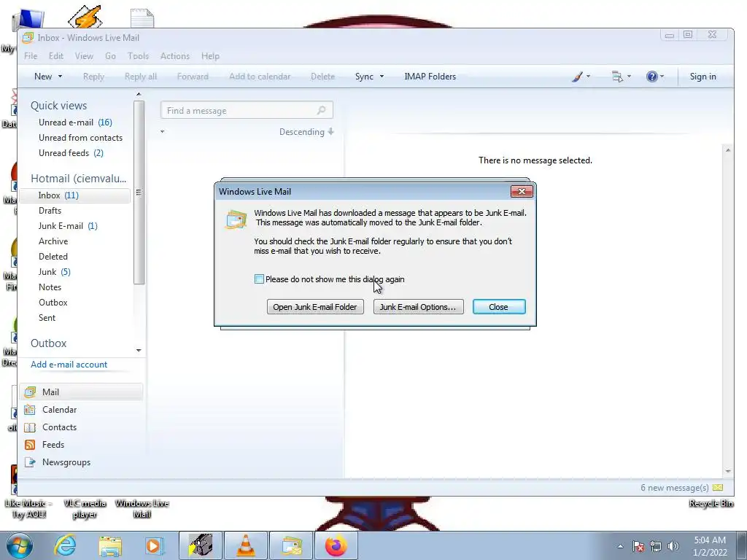Viewport: 747px width, 560px height.
Task: Click the Open Junk E-mail Folder button
Action: [315, 307]
